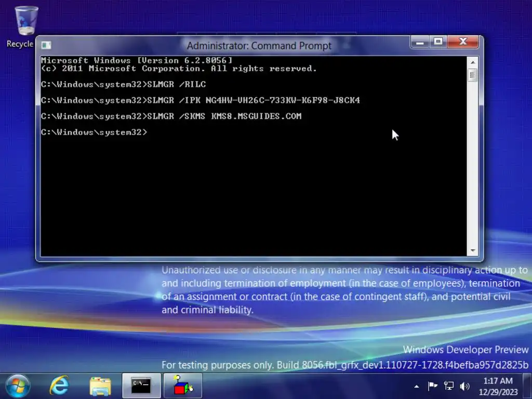Open the volume speaker tray icon
This screenshot has height=399, width=532.
pyautogui.click(x=464, y=386)
